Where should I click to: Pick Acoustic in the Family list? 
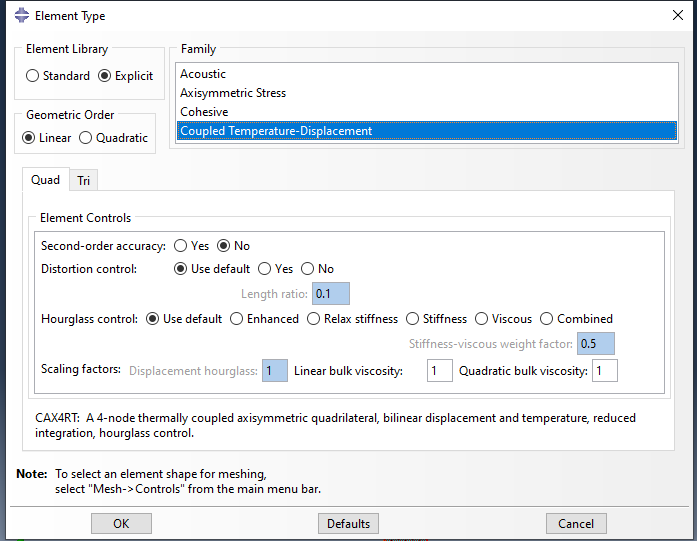pos(203,74)
